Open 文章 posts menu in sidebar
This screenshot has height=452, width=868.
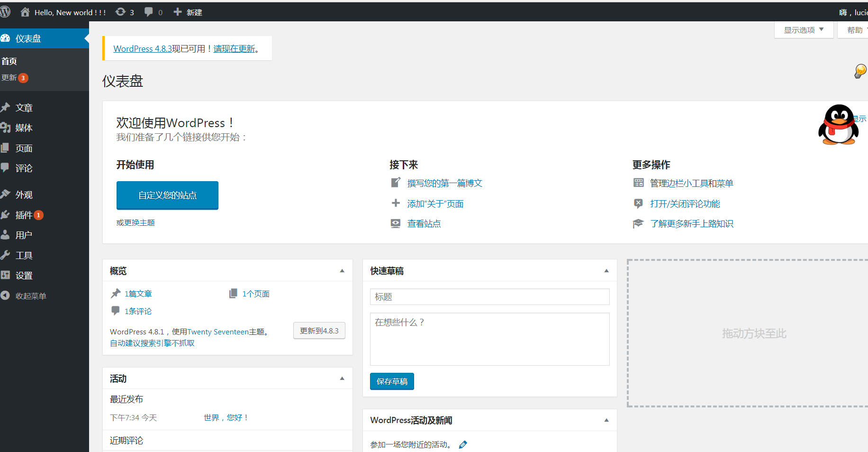pyautogui.click(x=24, y=108)
